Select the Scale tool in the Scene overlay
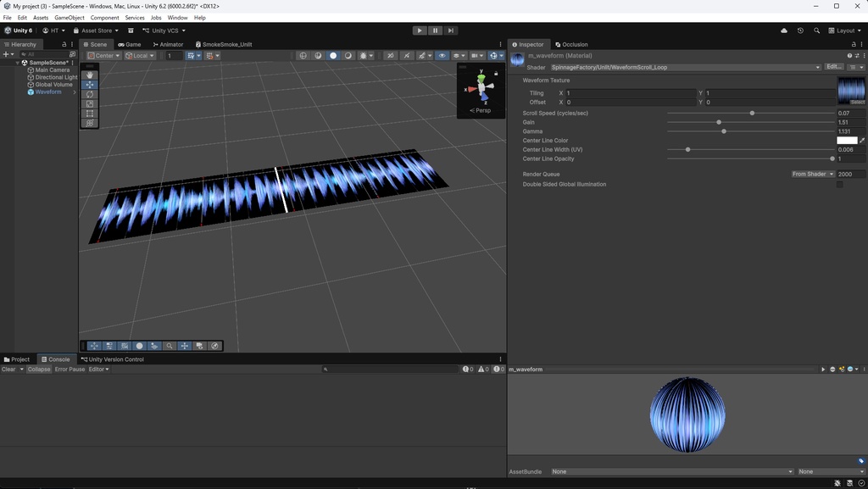 click(89, 104)
